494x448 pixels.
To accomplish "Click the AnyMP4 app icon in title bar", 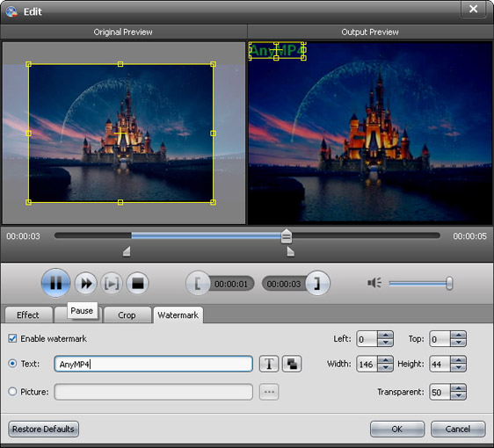I will [x=11, y=11].
